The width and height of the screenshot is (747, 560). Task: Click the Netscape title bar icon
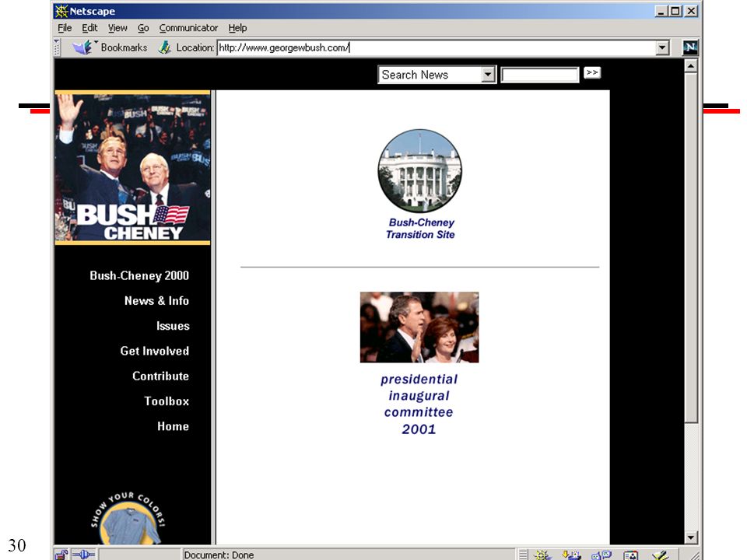pos(61,10)
